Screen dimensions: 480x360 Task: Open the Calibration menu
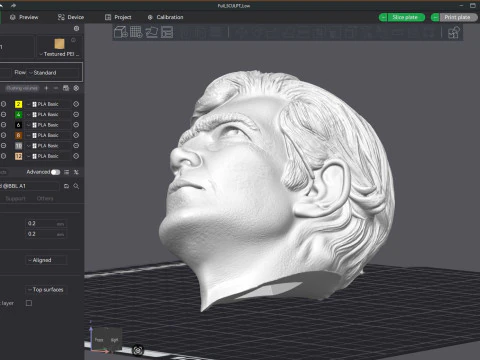pyautogui.click(x=165, y=17)
